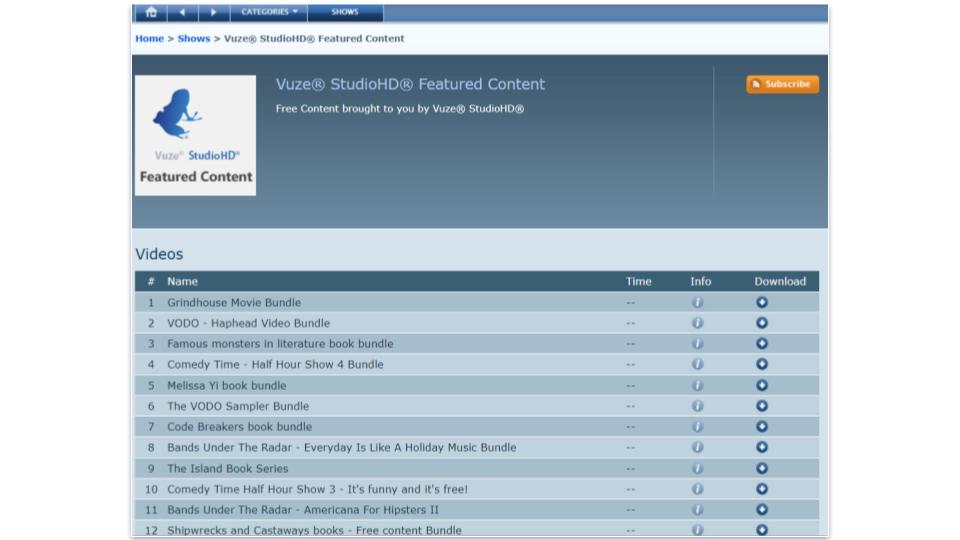Download The Island Book Series

762,468
